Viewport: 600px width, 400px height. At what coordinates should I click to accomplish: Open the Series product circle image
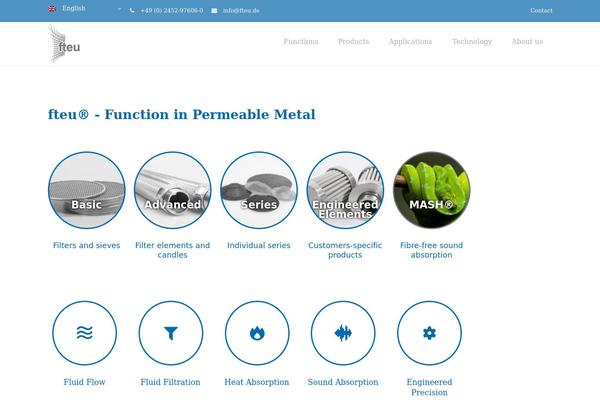[x=259, y=190]
